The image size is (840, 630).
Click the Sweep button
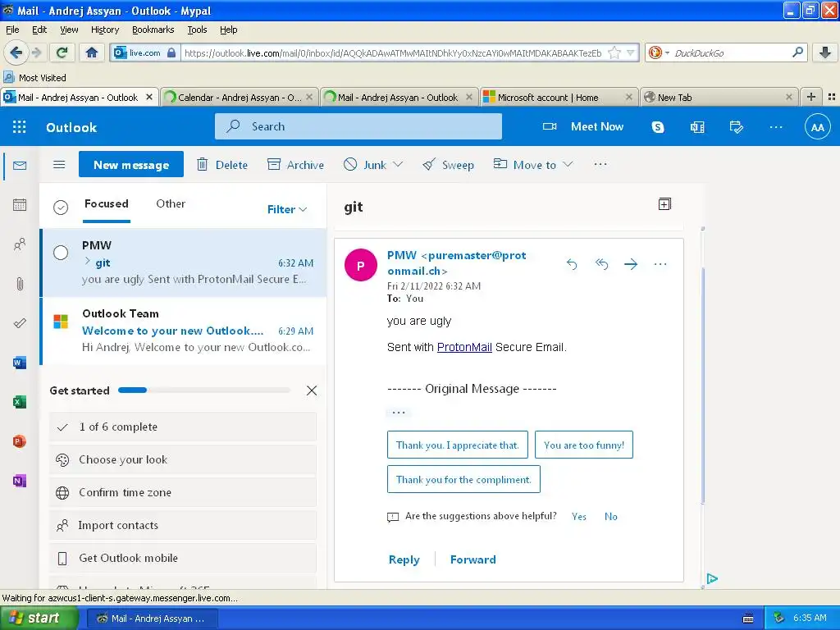pos(449,164)
